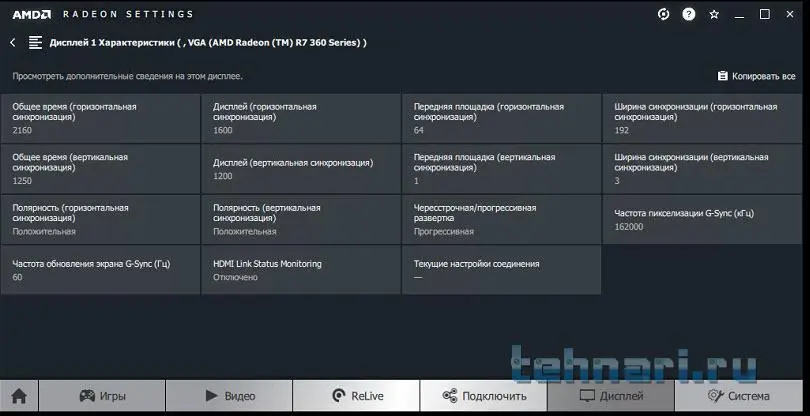The image size is (810, 416).
Task: Select Полярность (вертикальная синхронизация) tile
Action: tap(301, 220)
